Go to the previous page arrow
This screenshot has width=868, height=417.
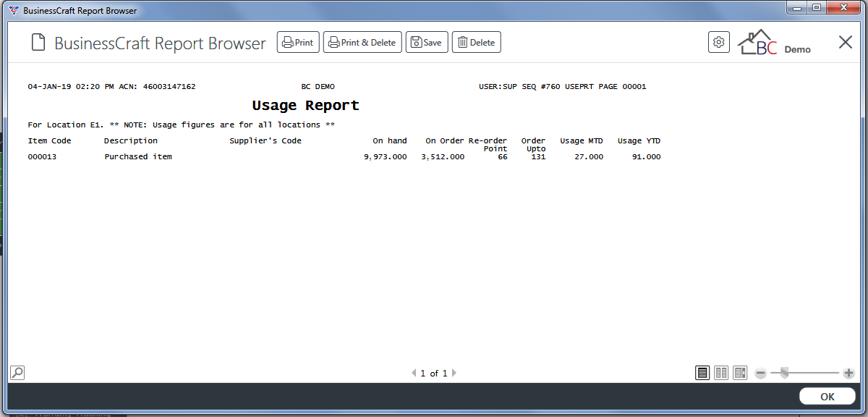point(414,373)
